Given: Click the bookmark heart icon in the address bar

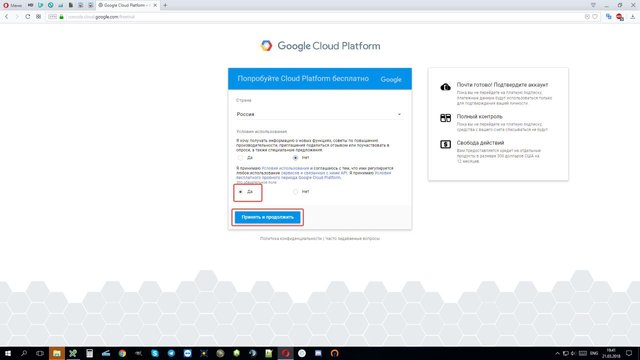Looking at the screenshot, I should [595, 17].
